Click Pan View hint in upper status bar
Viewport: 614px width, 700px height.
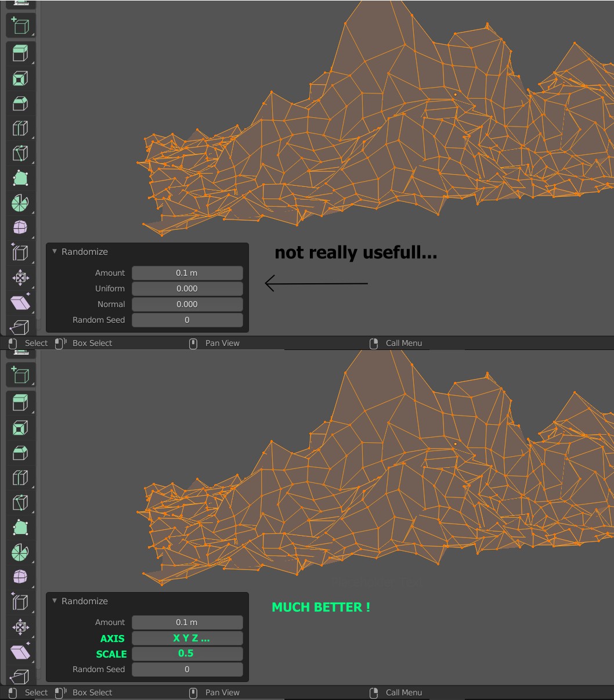pos(215,343)
